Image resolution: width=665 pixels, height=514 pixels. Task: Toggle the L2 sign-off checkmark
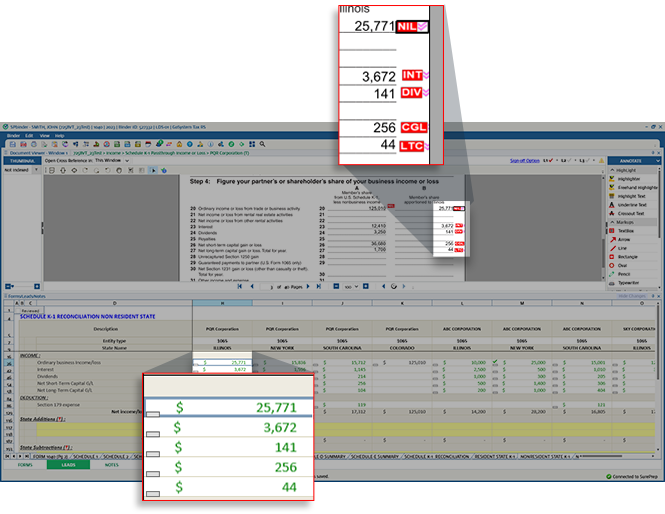570,161
